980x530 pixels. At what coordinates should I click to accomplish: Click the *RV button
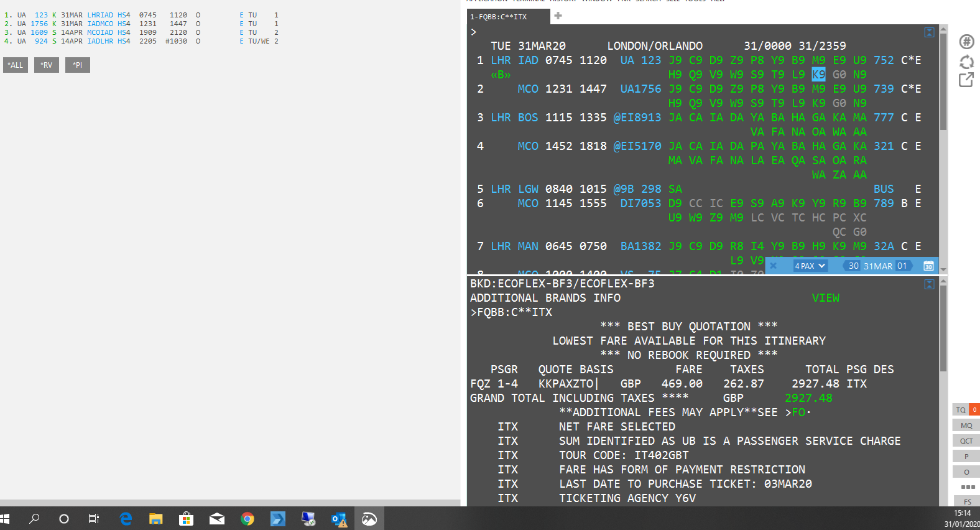tap(47, 65)
